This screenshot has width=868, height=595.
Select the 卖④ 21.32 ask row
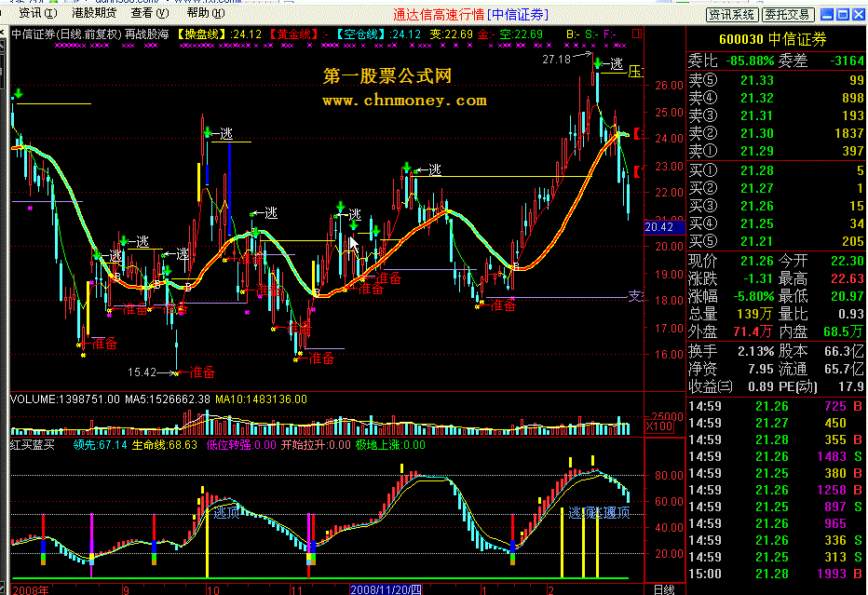tap(776, 98)
